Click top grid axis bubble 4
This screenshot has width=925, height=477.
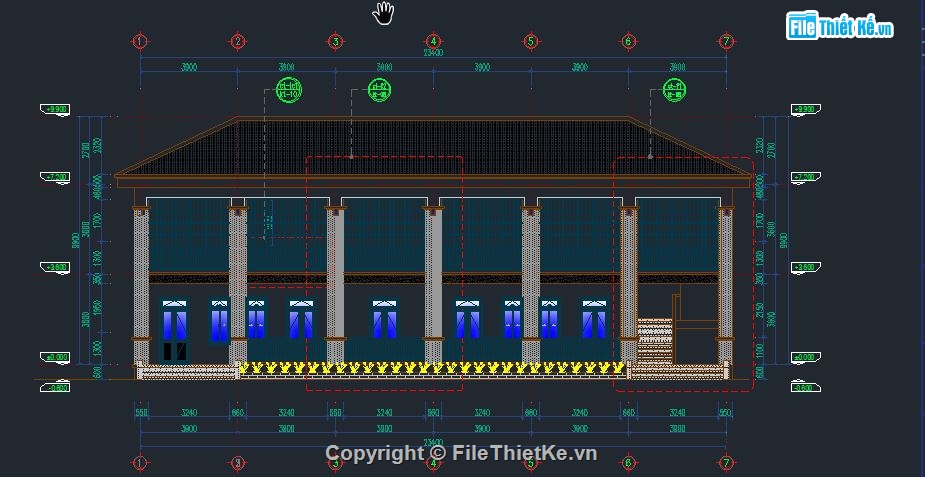pyautogui.click(x=433, y=41)
